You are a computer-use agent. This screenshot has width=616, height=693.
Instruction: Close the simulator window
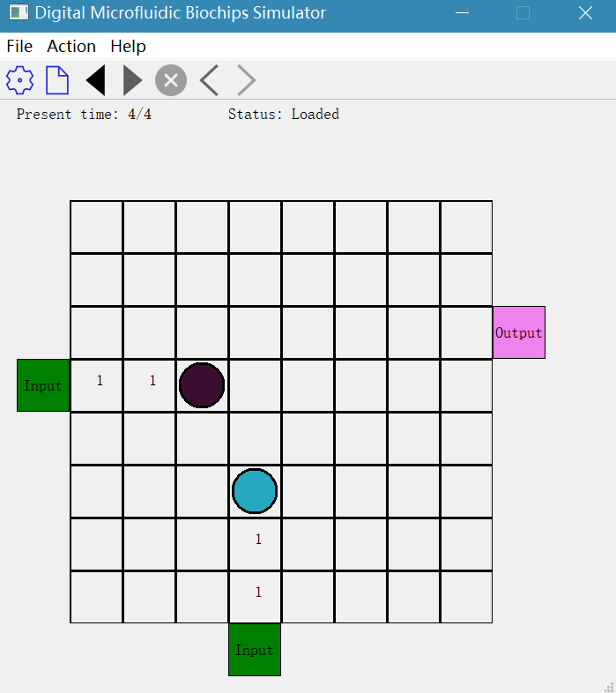[585, 13]
